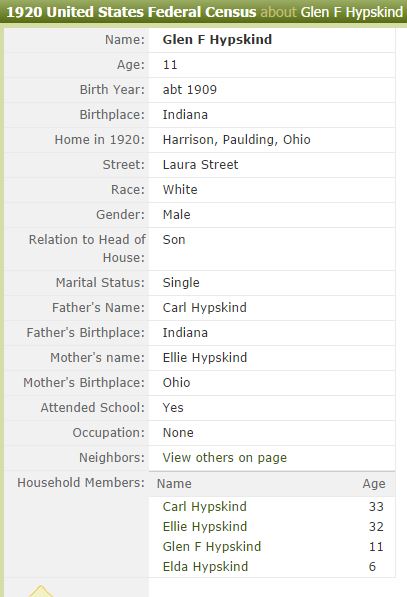This screenshot has width=407, height=597.
Task: Click the Name column header in household table
Action: pyautogui.click(x=174, y=484)
